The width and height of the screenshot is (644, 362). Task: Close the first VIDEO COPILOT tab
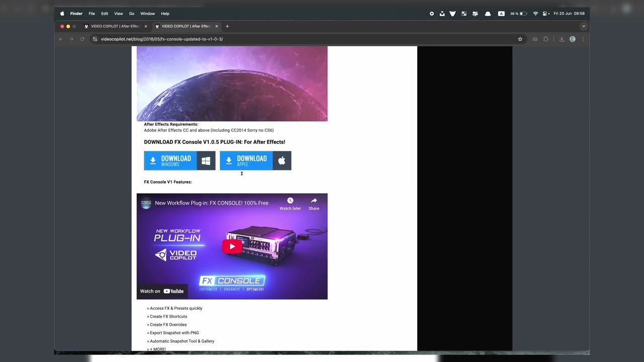pos(146,26)
